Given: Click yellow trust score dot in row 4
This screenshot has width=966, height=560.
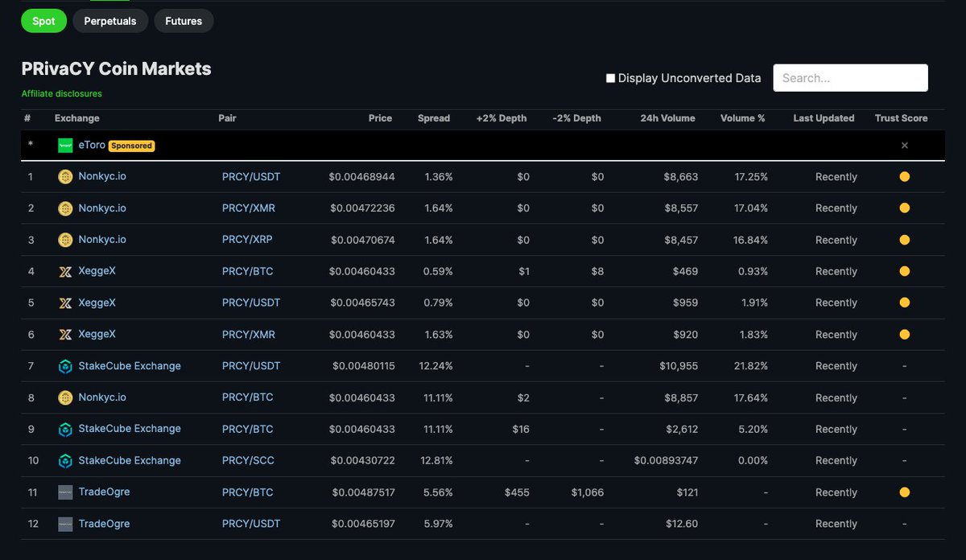Looking at the screenshot, I should coord(904,271).
